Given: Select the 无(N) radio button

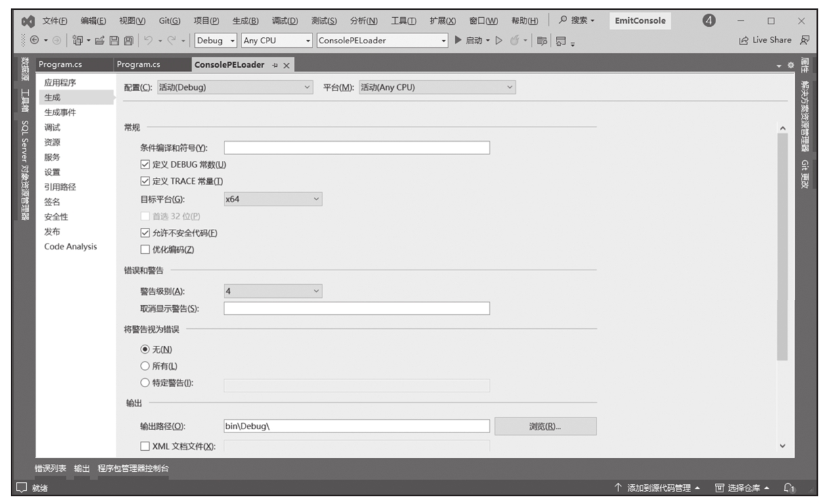Looking at the screenshot, I should click(x=145, y=349).
